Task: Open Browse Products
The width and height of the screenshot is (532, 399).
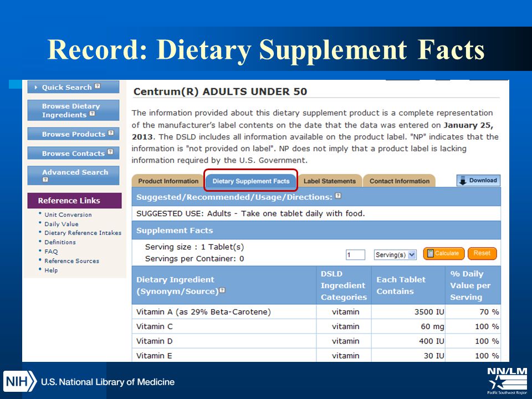Action: pos(73,134)
